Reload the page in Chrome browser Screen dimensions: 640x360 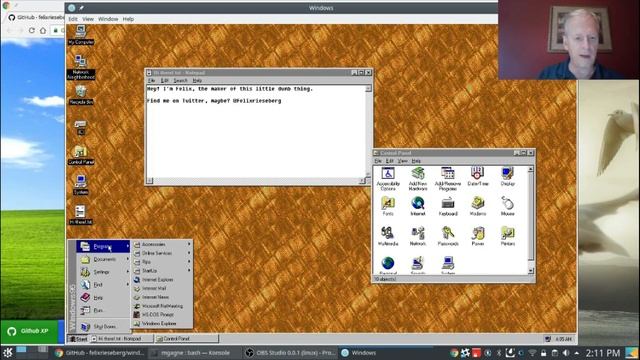point(31,30)
